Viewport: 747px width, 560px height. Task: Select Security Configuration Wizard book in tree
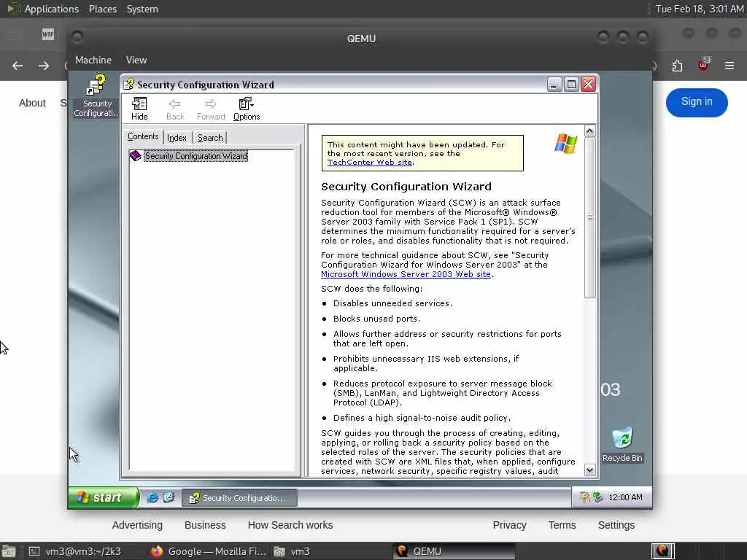click(196, 156)
